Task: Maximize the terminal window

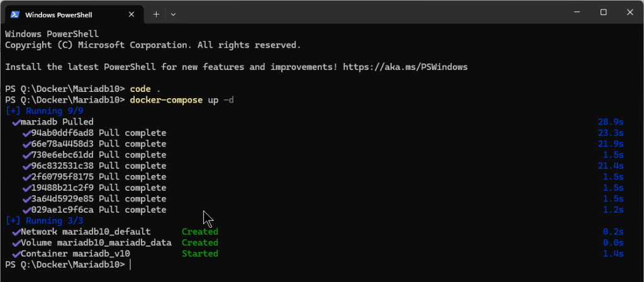Action: click(x=603, y=13)
